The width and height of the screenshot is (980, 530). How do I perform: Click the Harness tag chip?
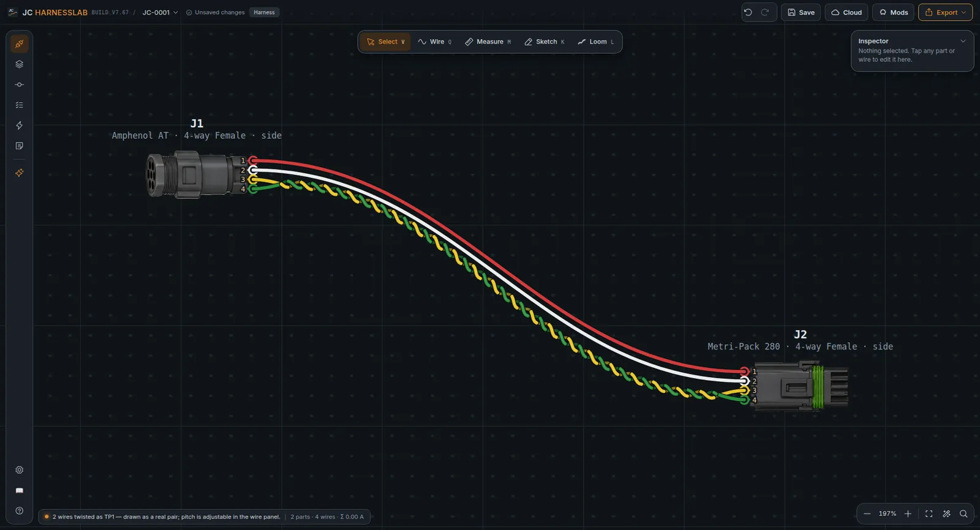[x=264, y=12]
